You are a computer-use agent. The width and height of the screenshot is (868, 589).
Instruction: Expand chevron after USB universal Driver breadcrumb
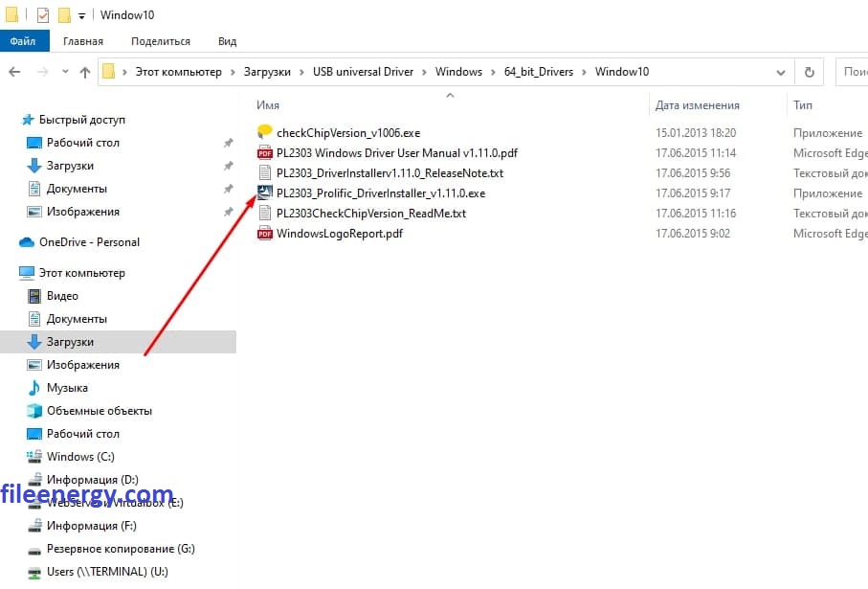click(x=424, y=72)
